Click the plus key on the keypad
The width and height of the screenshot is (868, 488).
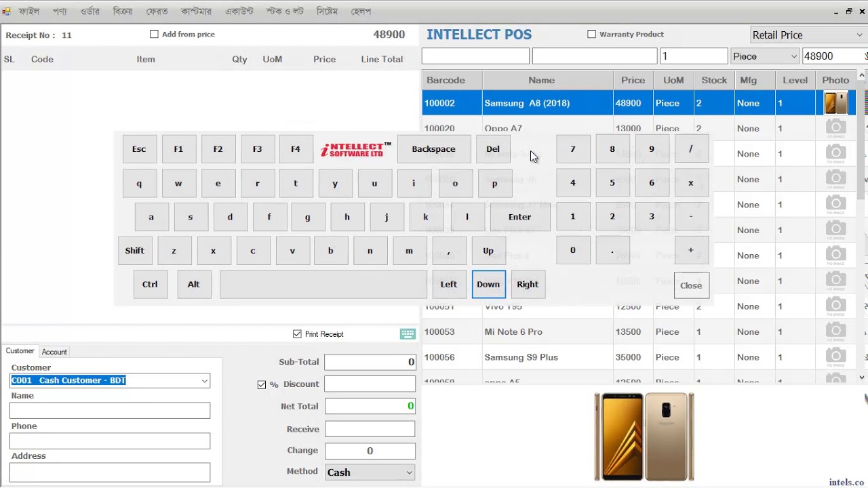click(x=691, y=250)
